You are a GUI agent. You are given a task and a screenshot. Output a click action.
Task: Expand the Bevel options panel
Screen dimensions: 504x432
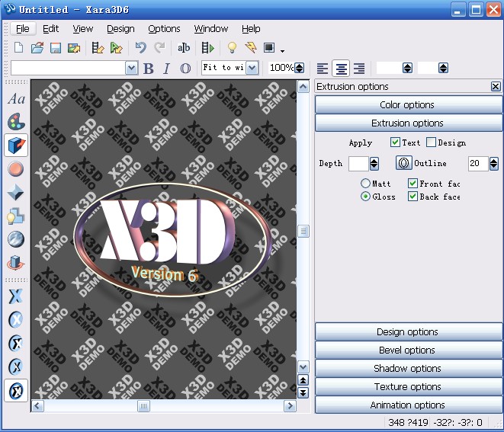408,350
